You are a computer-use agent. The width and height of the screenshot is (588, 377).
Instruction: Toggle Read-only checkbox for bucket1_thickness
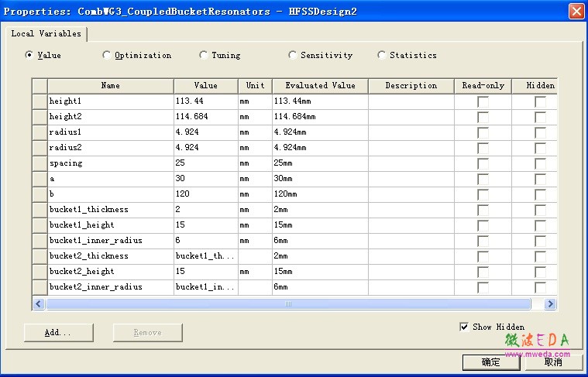(x=483, y=210)
